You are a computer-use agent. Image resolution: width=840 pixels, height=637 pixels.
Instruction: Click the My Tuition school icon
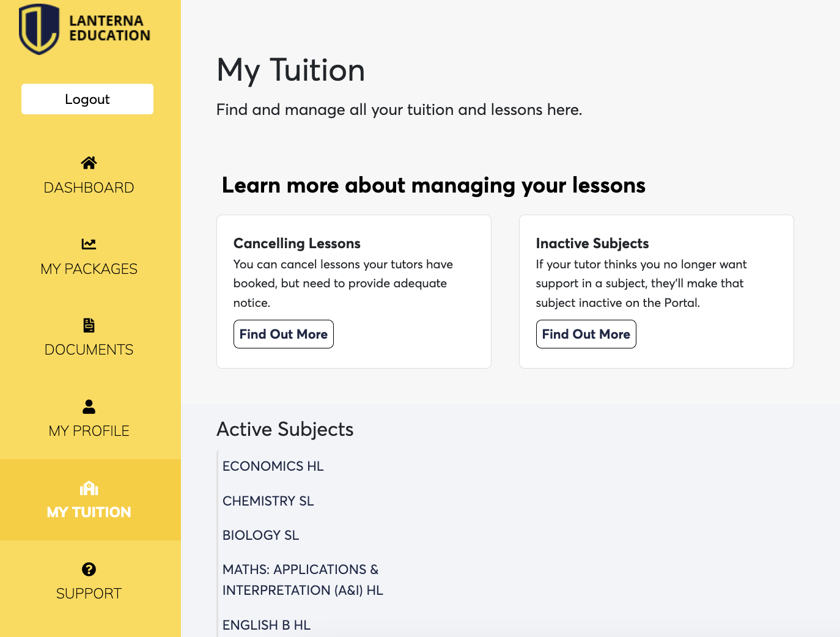pyautogui.click(x=89, y=488)
